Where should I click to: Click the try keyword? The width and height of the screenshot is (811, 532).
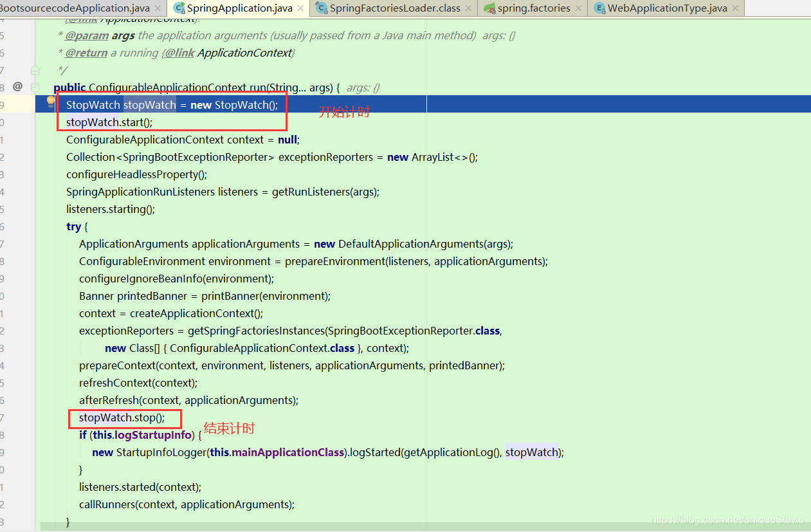point(73,226)
